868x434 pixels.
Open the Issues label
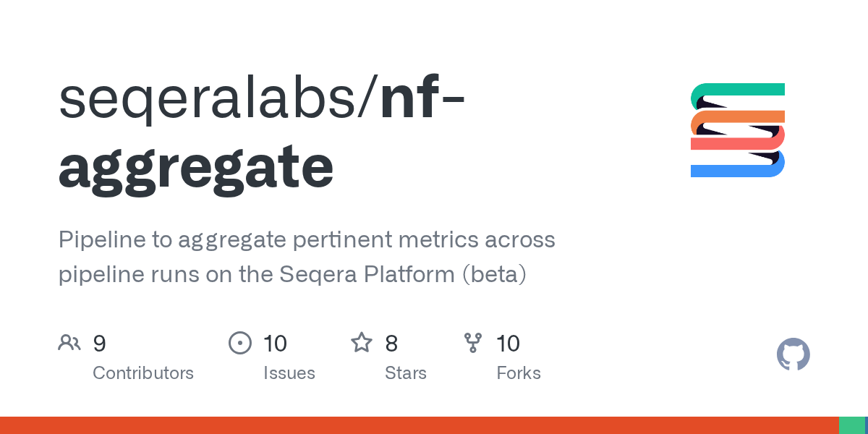(289, 373)
